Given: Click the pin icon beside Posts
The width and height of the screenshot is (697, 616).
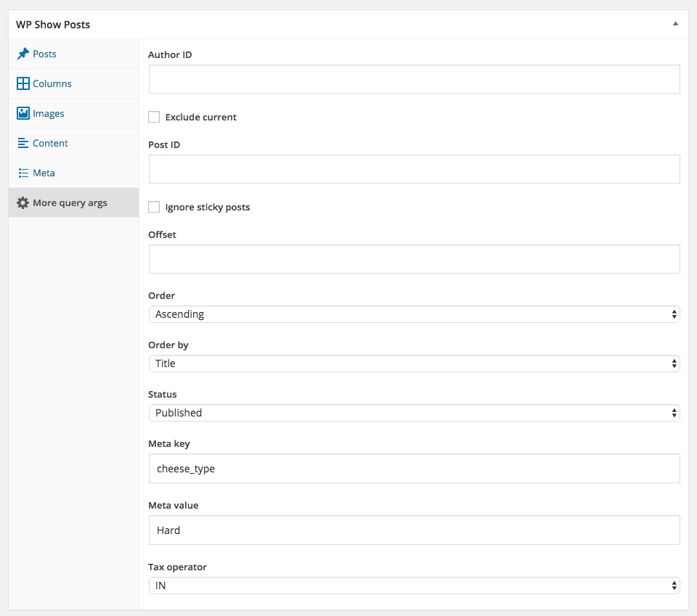Looking at the screenshot, I should point(23,54).
